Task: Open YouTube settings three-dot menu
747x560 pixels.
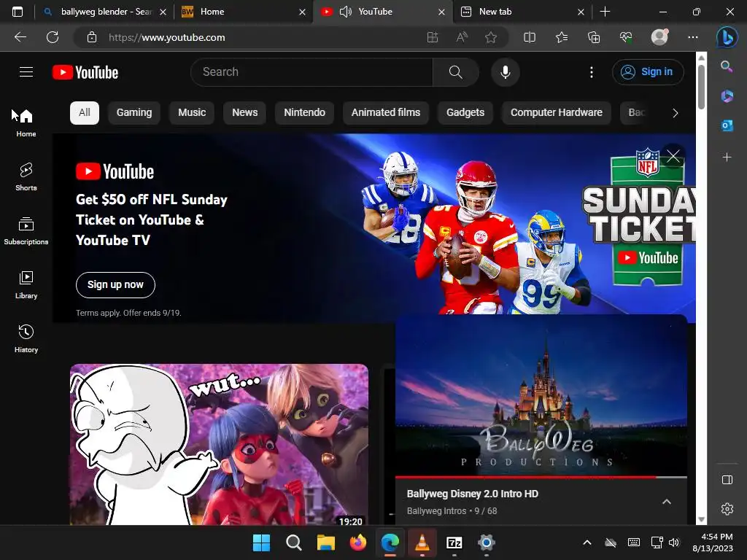Action: (591, 72)
